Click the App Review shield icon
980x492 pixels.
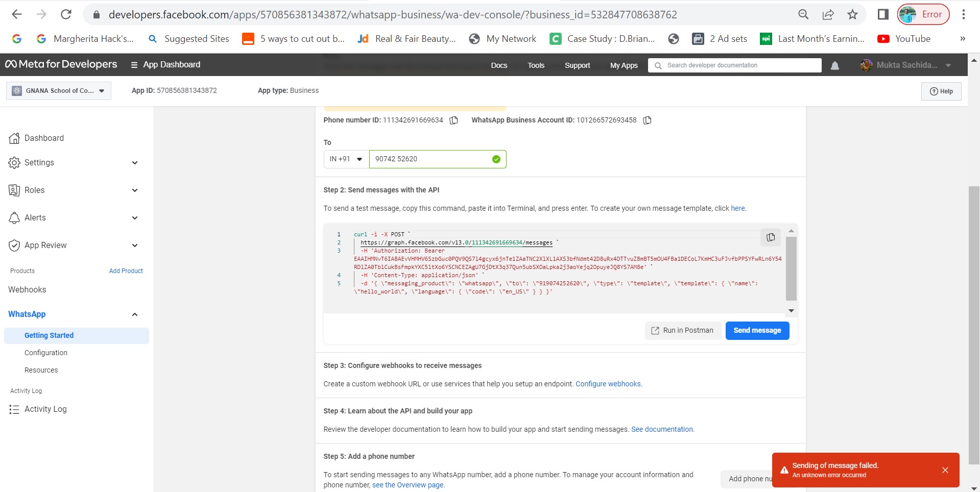[x=14, y=245]
